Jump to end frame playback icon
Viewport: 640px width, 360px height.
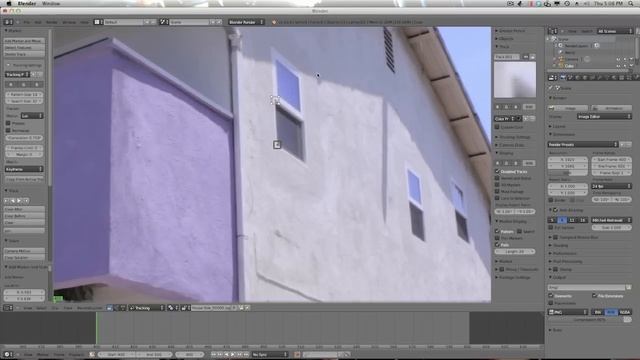(x=246, y=354)
